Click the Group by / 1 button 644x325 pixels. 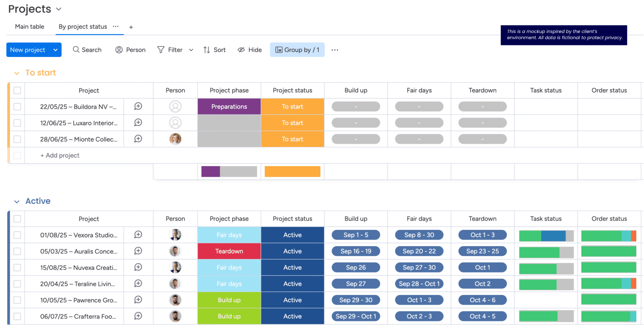point(297,50)
